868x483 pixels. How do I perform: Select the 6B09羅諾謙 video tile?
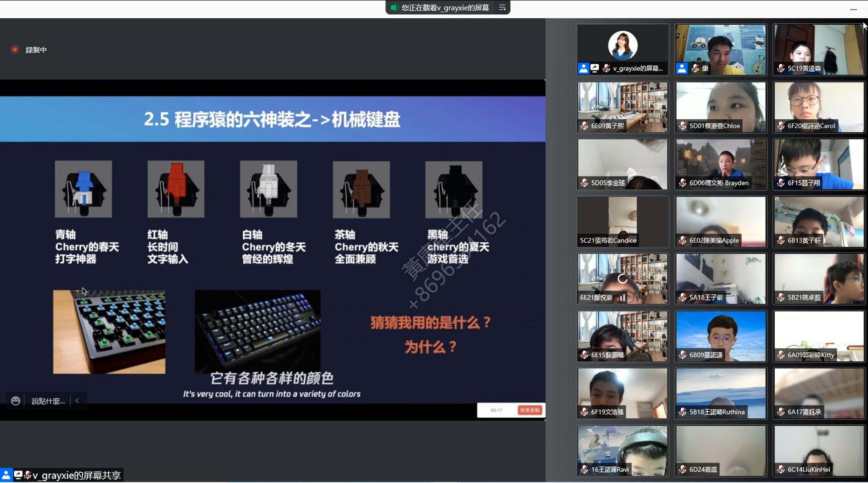[721, 336]
